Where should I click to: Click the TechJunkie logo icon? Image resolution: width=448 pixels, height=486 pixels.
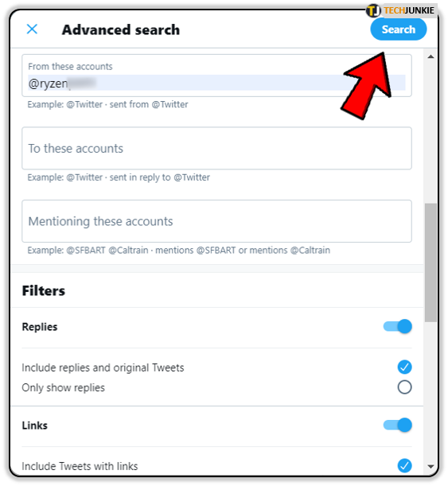[x=373, y=10]
